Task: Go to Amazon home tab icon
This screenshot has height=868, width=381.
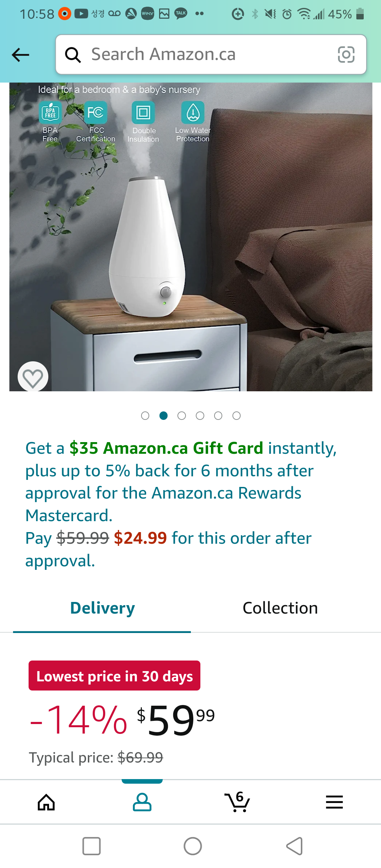Action: pos(46,802)
